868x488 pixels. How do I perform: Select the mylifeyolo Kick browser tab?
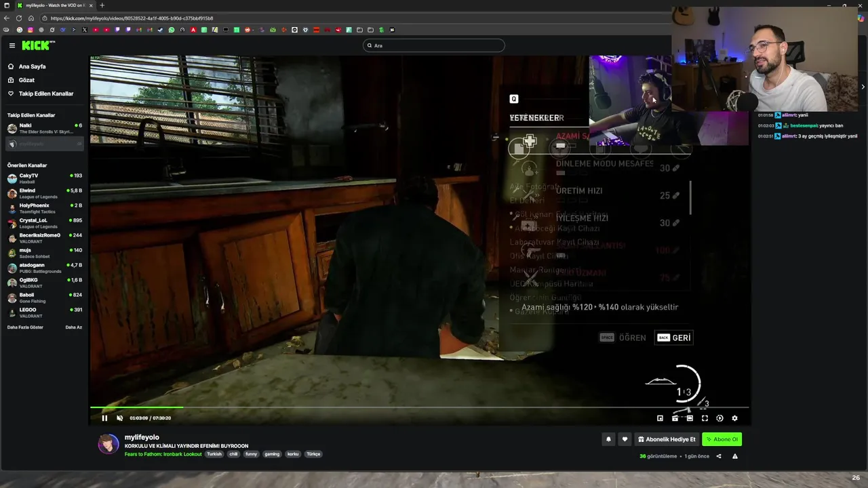click(54, 5)
